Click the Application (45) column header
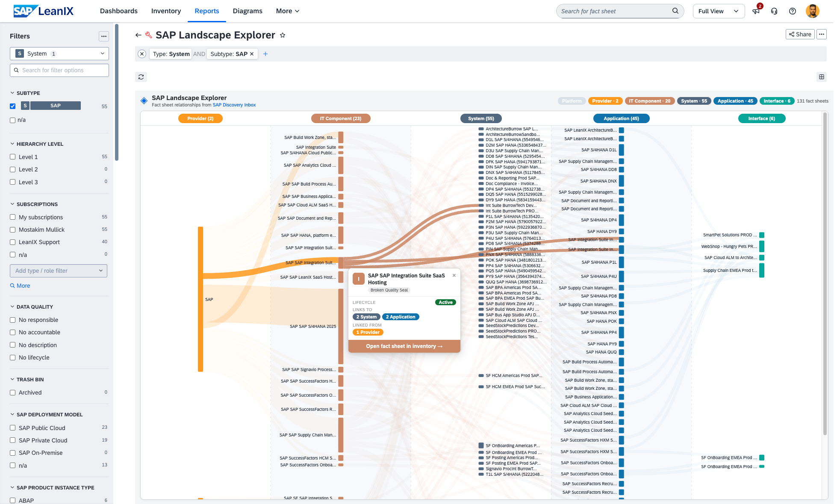The height and width of the screenshot is (504, 840). coord(621,118)
